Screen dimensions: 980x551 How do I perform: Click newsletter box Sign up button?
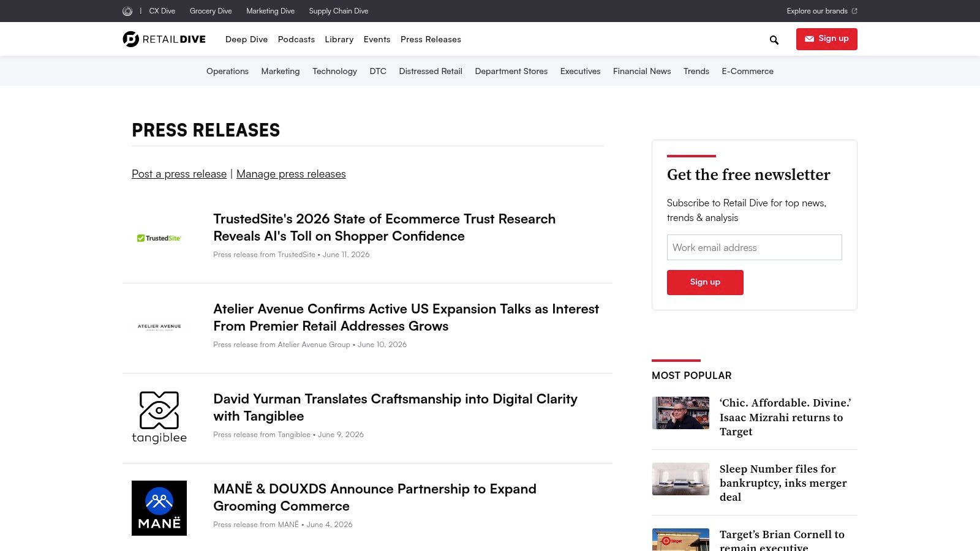[705, 282]
